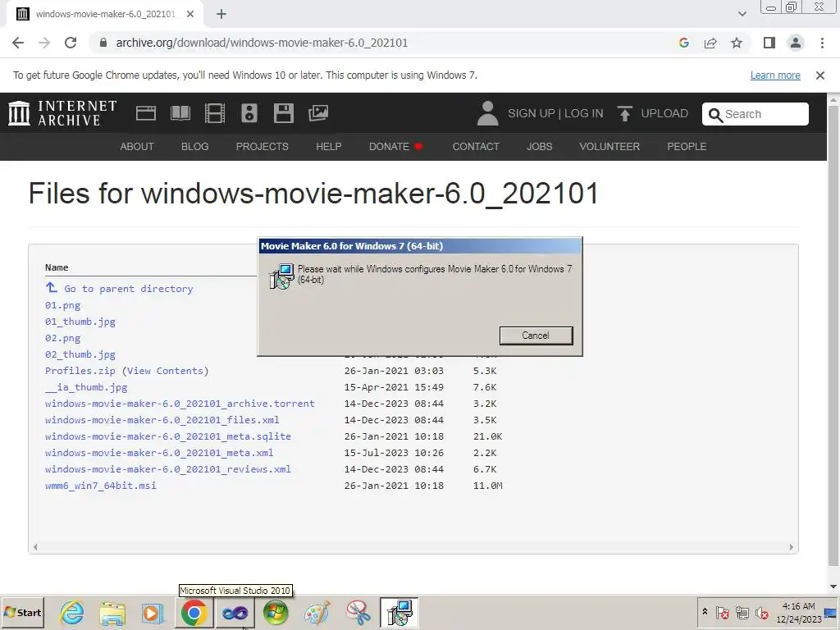Image resolution: width=840 pixels, height=630 pixels.
Task: Click the Learn more link
Action: (x=775, y=75)
